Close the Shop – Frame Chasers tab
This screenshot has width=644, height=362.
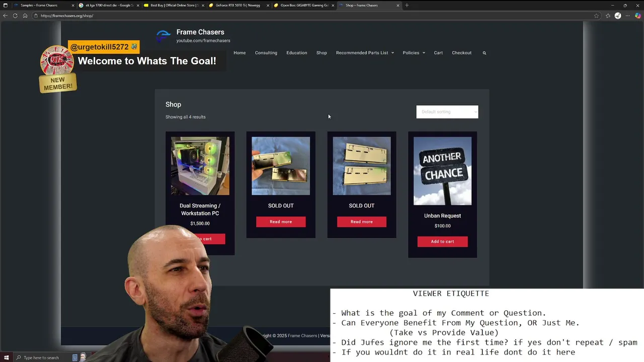[x=398, y=5]
